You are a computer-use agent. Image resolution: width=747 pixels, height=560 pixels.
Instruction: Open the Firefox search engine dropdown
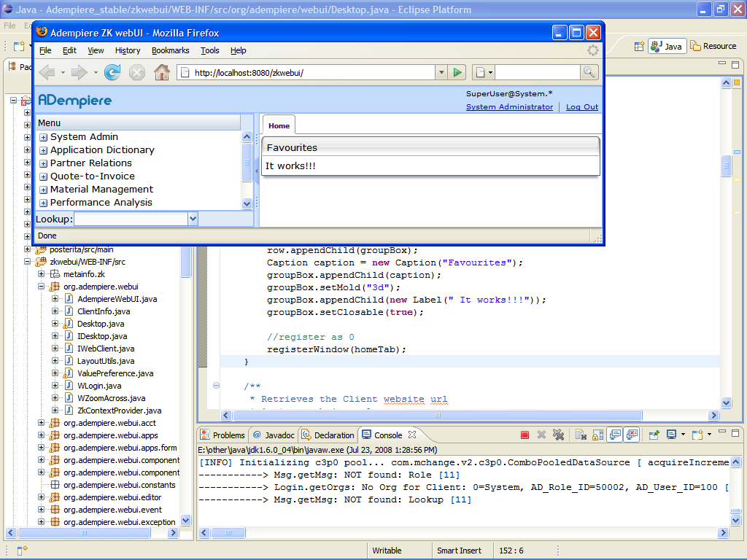click(x=490, y=72)
